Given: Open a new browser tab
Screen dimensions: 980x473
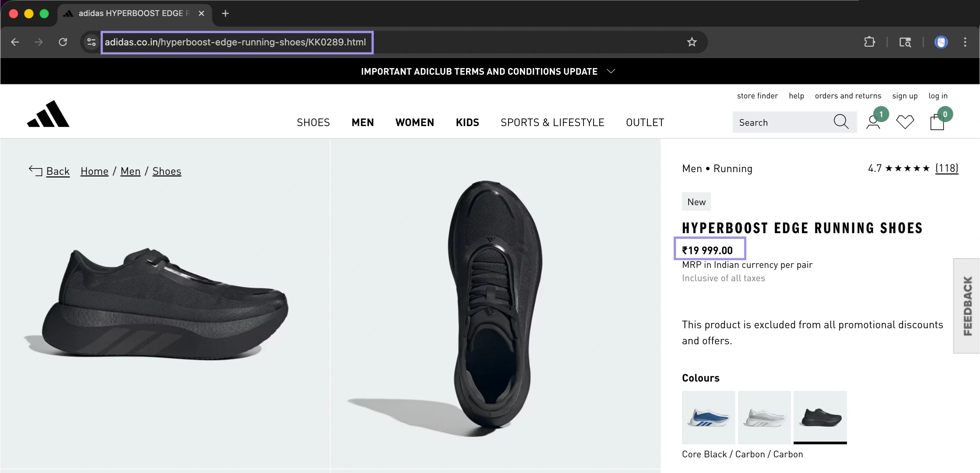Looking at the screenshot, I should 225,13.
